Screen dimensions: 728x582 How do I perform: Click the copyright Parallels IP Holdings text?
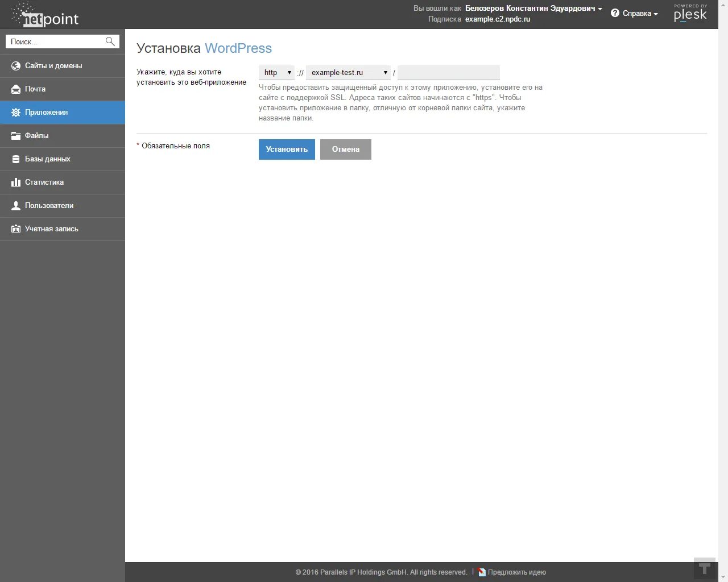[x=381, y=572]
